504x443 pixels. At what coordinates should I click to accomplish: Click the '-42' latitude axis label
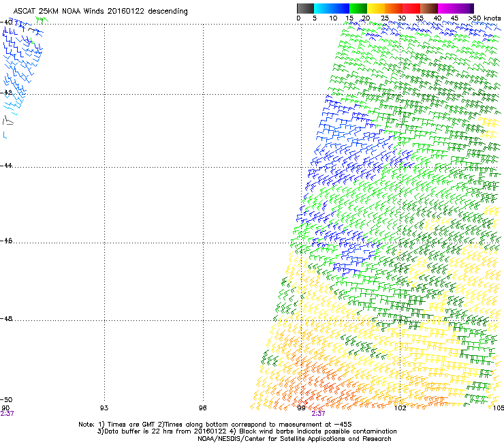[6, 93]
